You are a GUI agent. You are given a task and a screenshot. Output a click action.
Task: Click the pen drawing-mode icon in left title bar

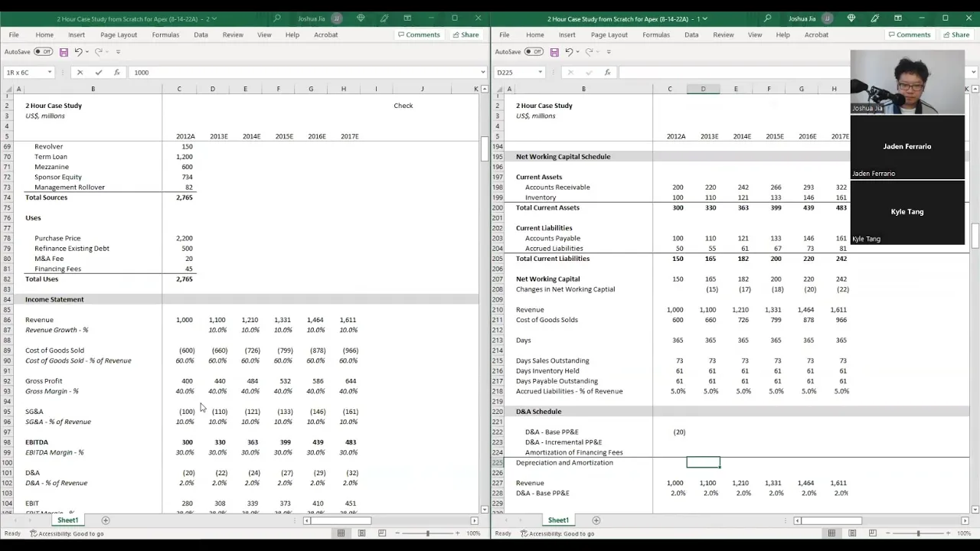click(384, 18)
